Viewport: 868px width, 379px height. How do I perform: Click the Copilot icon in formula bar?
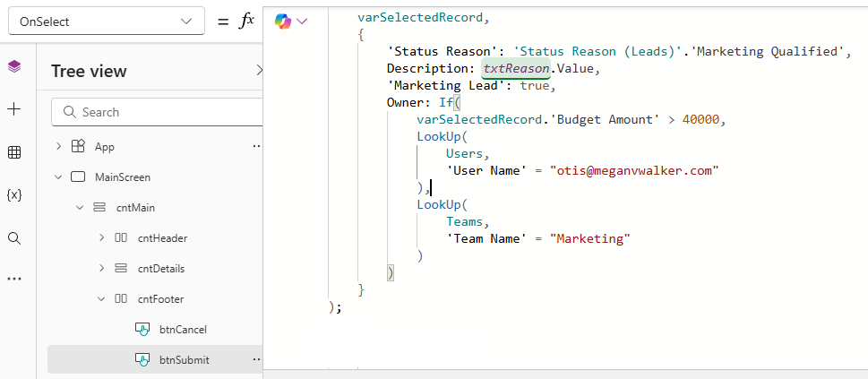(x=284, y=21)
